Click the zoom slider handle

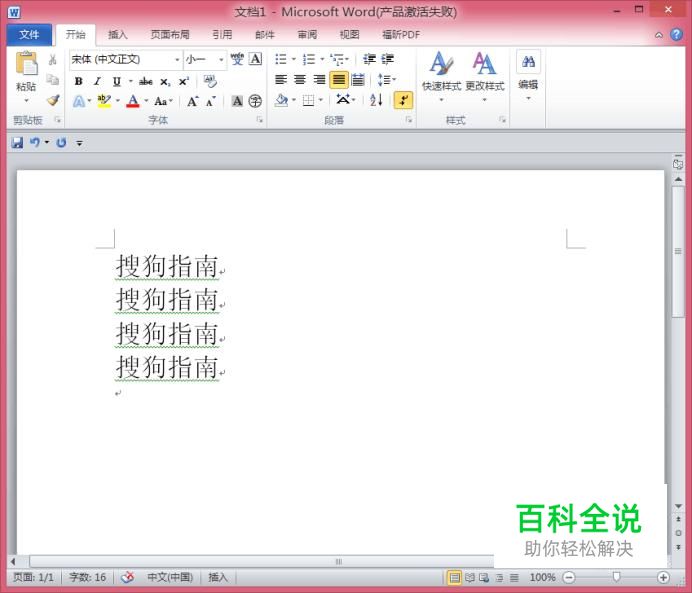click(617, 577)
